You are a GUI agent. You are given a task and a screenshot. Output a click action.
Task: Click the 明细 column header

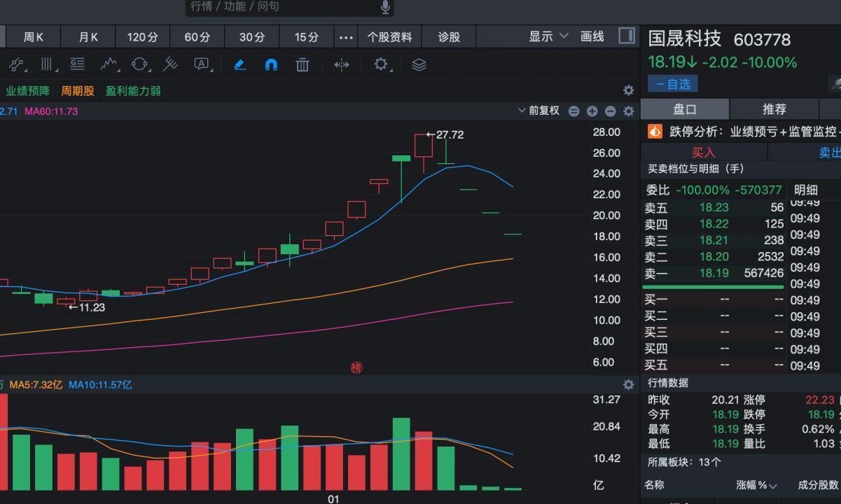tap(806, 189)
